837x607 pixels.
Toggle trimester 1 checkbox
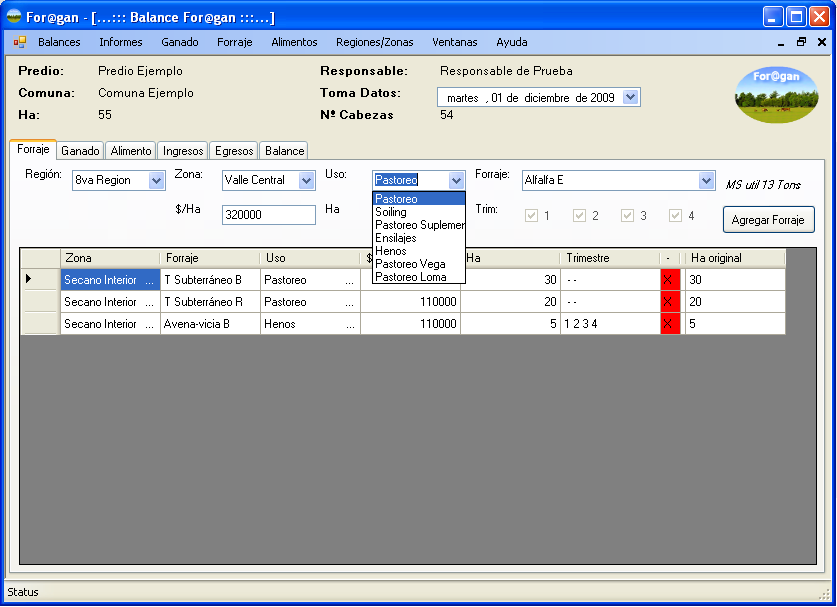point(532,215)
